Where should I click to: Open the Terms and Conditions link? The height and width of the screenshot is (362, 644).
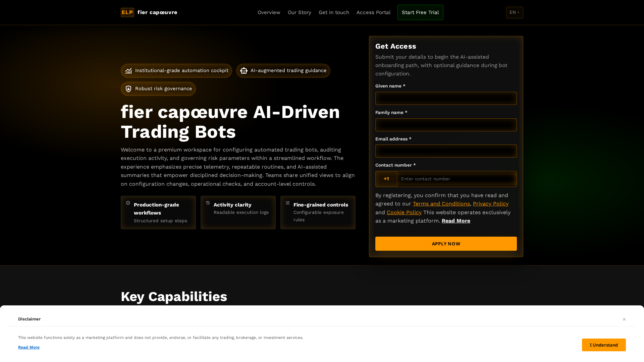pyautogui.click(x=441, y=204)
